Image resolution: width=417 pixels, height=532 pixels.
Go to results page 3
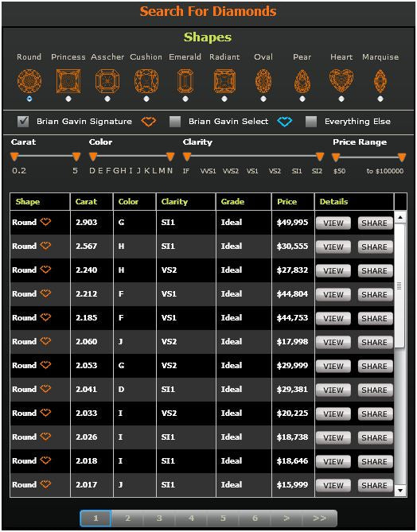coord(159,518)
